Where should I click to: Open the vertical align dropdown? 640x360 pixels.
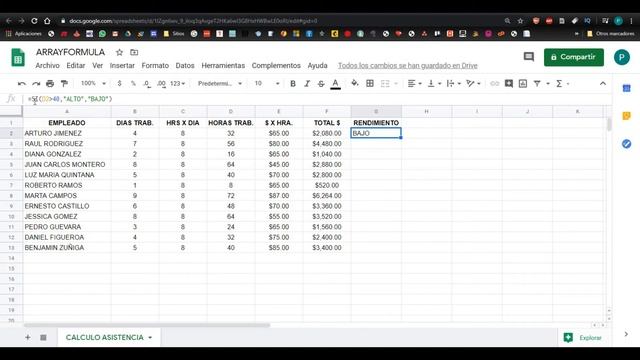(x=434, y=84)
